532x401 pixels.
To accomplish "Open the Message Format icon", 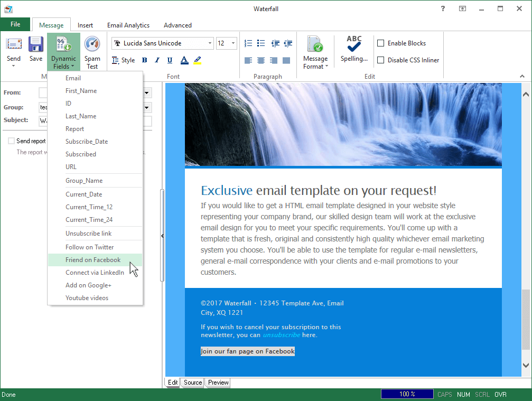I will pos(315,44).
